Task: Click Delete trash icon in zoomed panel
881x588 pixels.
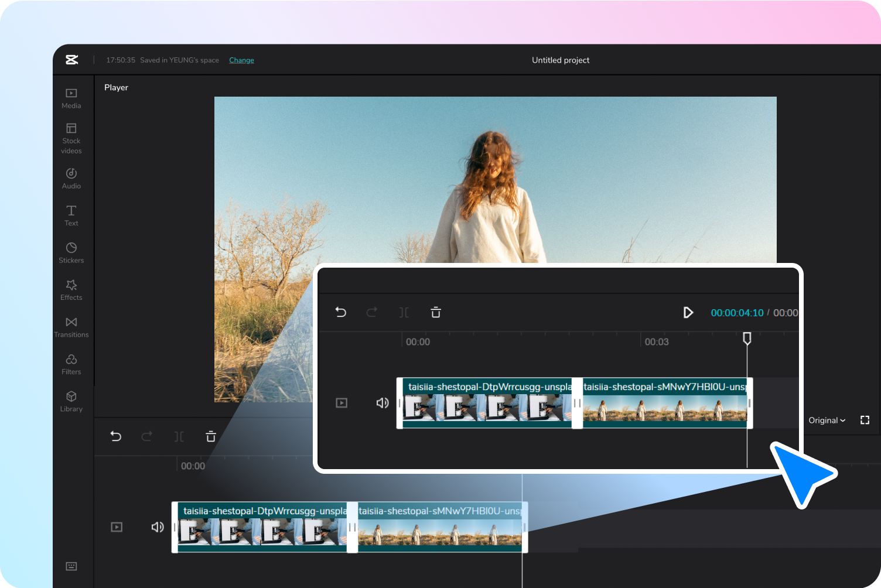Action: [436, 312]
